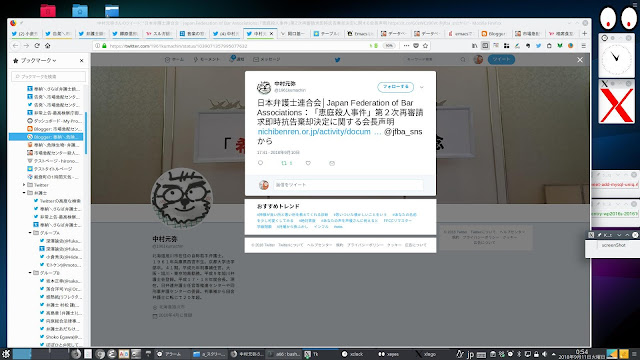Click the Twitter bird extension icon
This screenshot has width=640, height=360.
(x=538, y=46)
